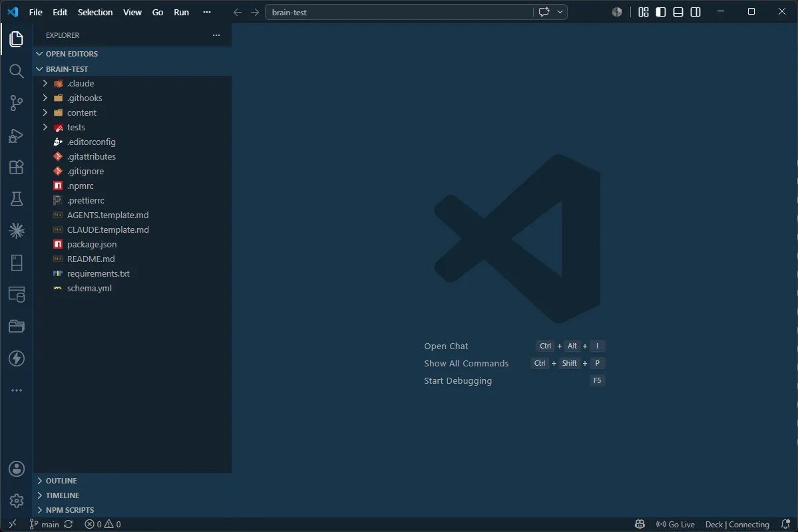Click Deck | Connecting status item

[x=737, y=525]
